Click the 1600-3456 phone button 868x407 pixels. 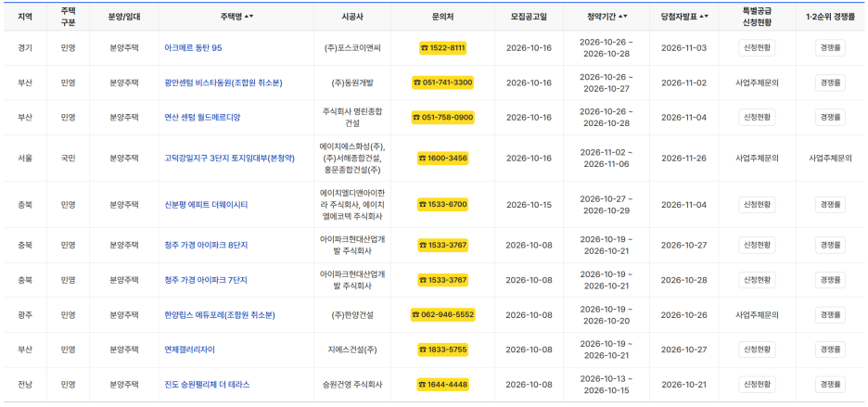tap(443, 159)
